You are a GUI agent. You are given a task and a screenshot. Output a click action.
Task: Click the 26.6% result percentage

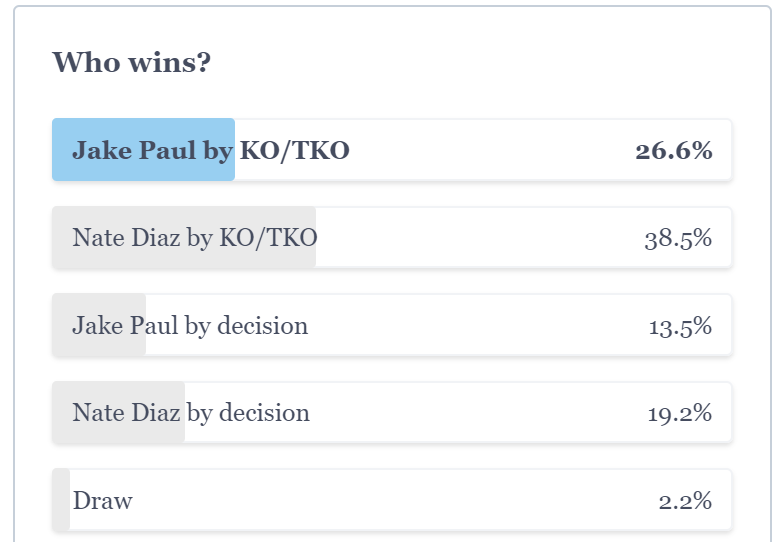point(673,150)
